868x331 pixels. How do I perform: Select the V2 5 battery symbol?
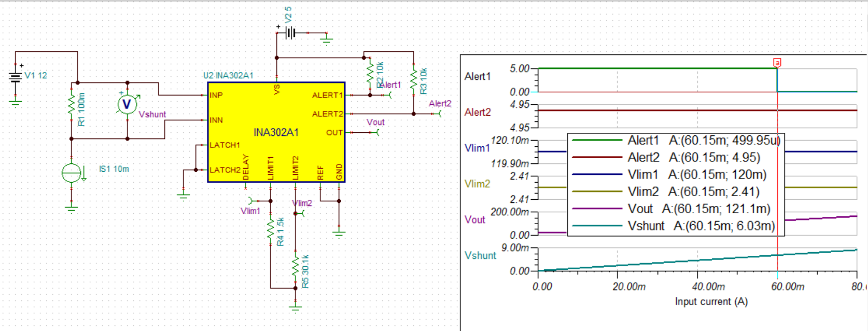(x=290, y=33)
